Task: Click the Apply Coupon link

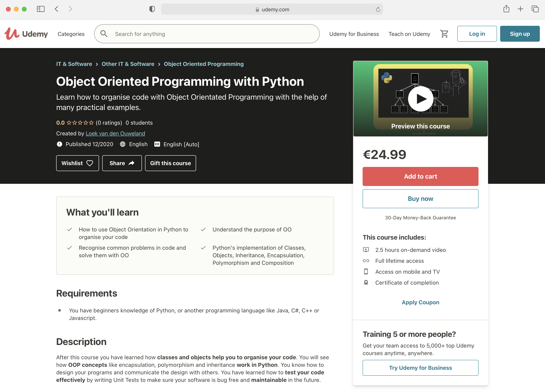Action: point(420,302)
